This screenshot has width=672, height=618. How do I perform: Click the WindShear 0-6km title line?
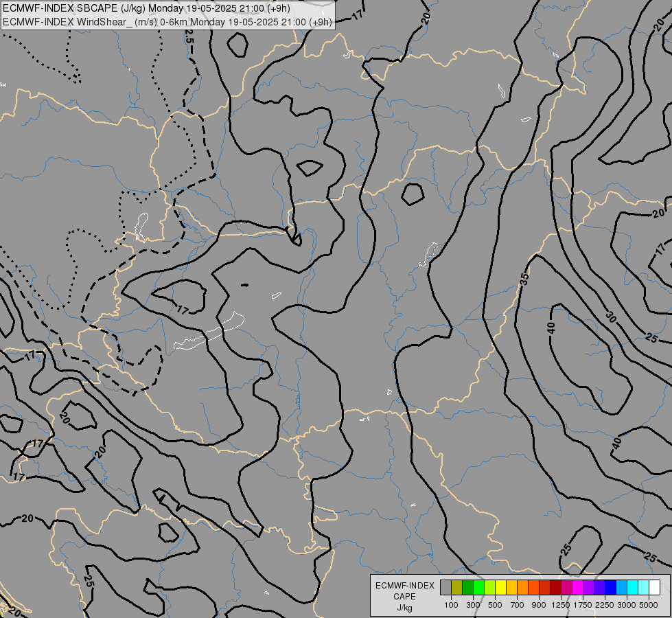point(167,22)
